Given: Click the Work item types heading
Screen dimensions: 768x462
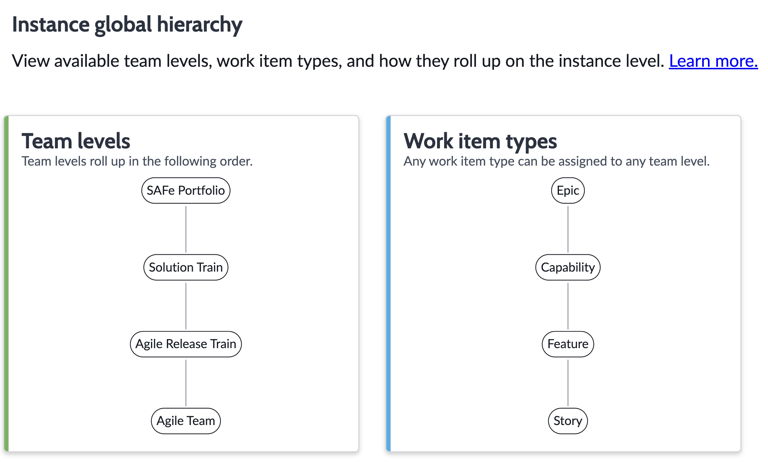Looking at the screenshot, I should pyautogui.click(x=480, y=141).
